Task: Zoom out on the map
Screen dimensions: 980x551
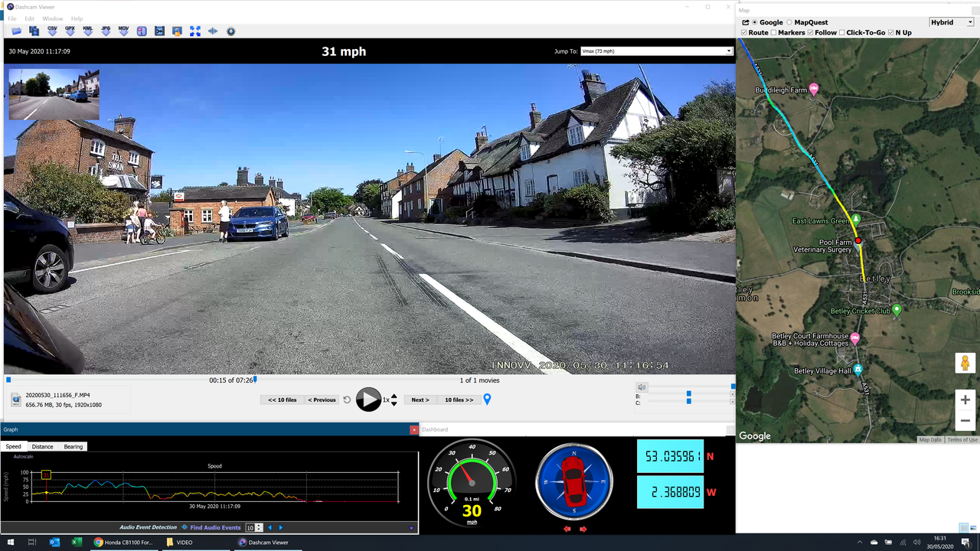Action: [965, 420]
